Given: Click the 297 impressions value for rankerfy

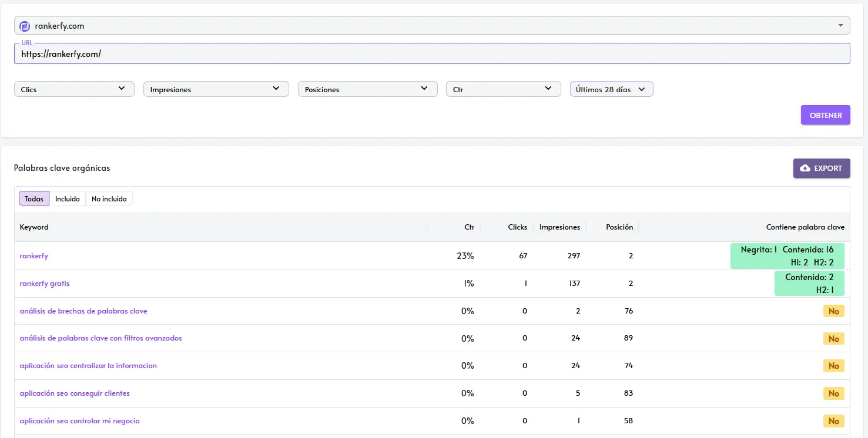Looking at the screenshot, I should pos(574,256).
